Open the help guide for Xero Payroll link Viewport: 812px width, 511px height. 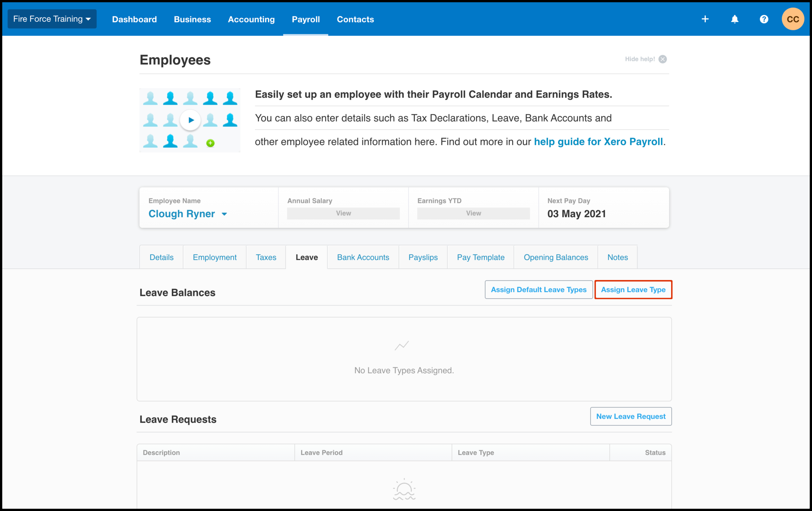tap(598, 142)
